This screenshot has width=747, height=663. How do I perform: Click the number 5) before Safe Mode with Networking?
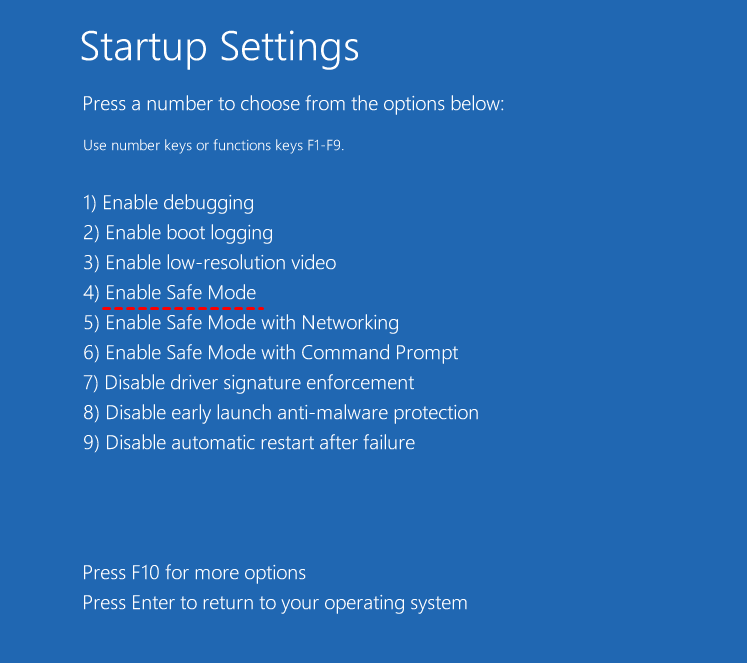(x=91, y=323)
